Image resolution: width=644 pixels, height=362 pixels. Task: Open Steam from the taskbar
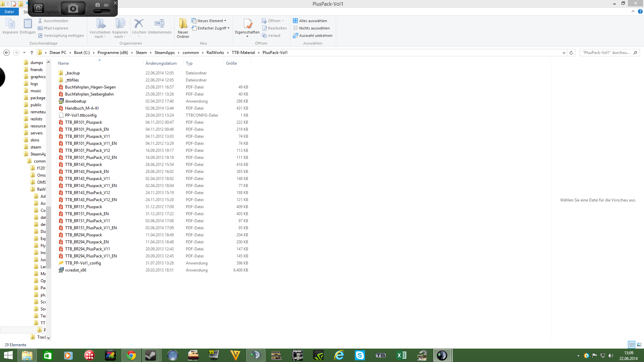click(x=151, y=355)
